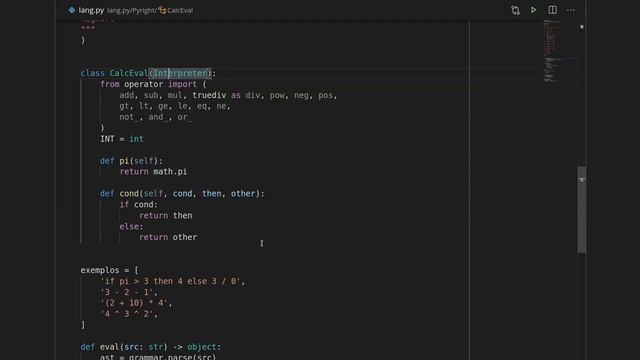
Task: Click the 'exemplos' variable name
Action: (x=100, y=270)
